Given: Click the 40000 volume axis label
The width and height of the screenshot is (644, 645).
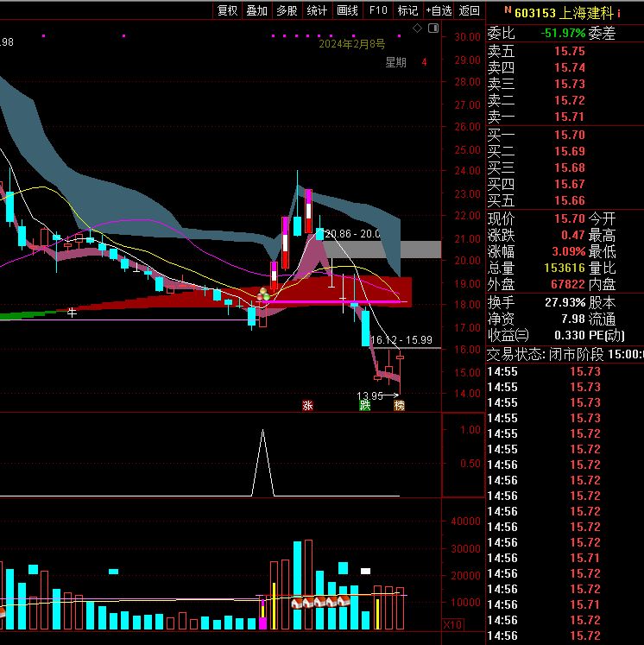Looking at the screenshot, I should click(x=465, y=522).
